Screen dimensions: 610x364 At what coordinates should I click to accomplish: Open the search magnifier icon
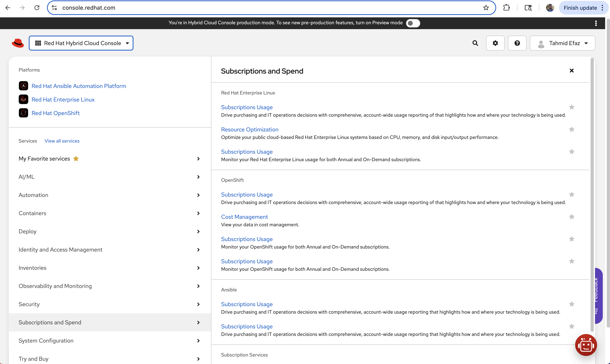coord(475,43)
